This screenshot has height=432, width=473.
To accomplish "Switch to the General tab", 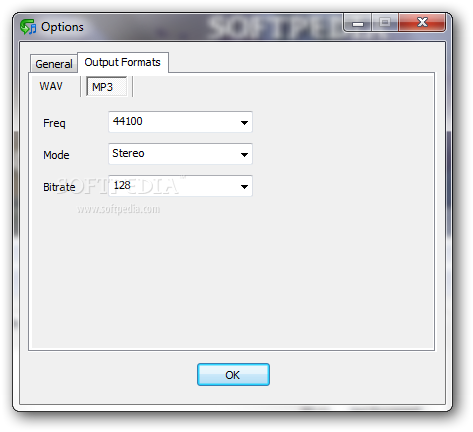I will point(54,63).
